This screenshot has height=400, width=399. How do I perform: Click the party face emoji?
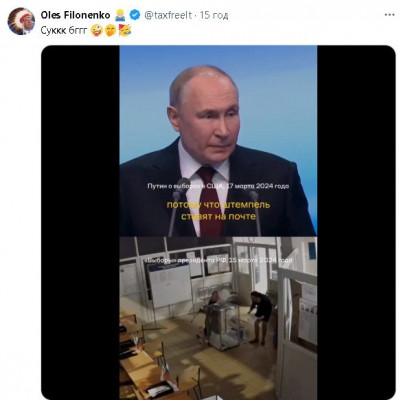[x=125, y=30]
